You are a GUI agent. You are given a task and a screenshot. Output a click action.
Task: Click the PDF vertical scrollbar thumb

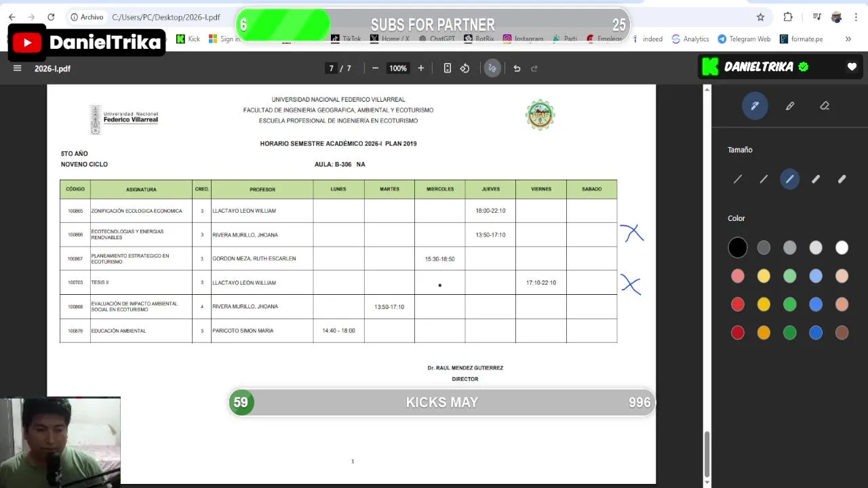(x=707, y=454)
